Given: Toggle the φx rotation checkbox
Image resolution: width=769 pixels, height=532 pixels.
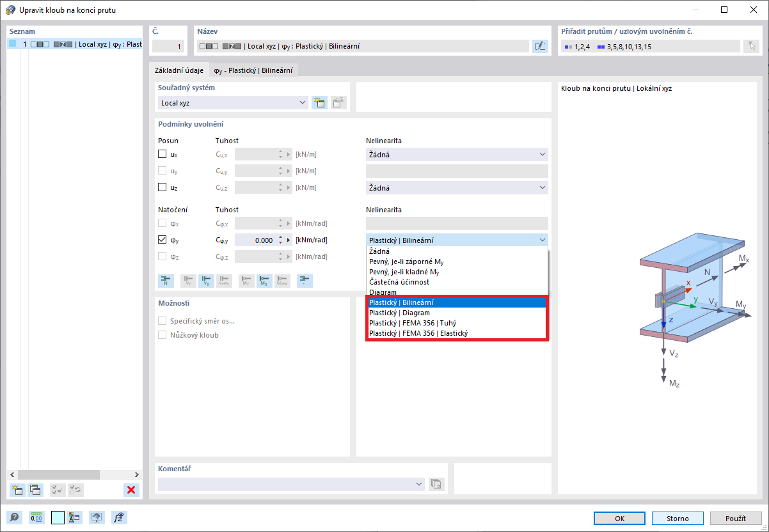Looking at the screenshot, I should click(163, 223).
